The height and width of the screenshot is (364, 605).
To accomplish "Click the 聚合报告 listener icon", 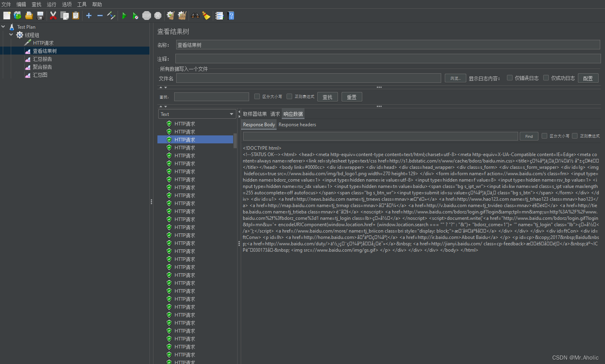I will 27,67.
